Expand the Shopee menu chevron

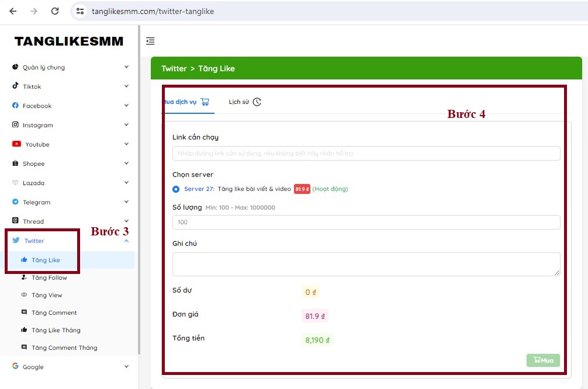(126, 164)
